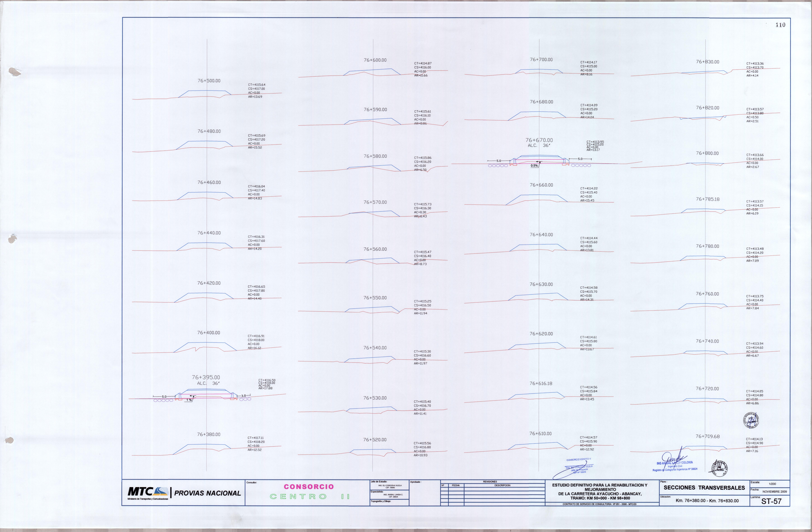The image size is (812, 532).
Task: Click section label '76+740.00'
Action: pos(707,341)
